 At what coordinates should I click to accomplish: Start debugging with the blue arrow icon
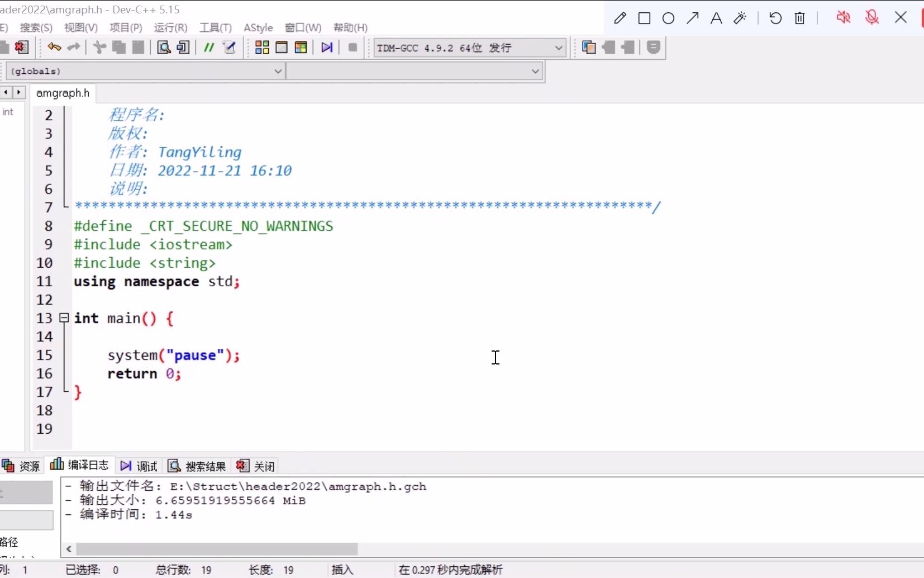327,48
